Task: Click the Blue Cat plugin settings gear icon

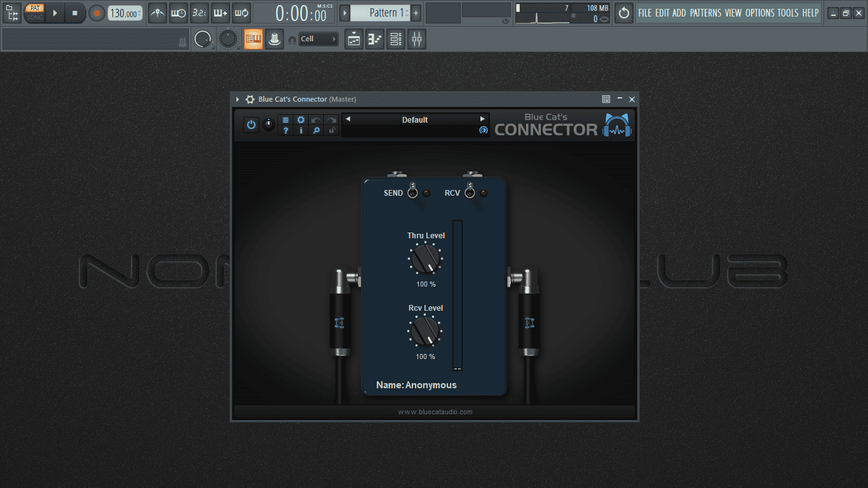Action: (301, 119)
